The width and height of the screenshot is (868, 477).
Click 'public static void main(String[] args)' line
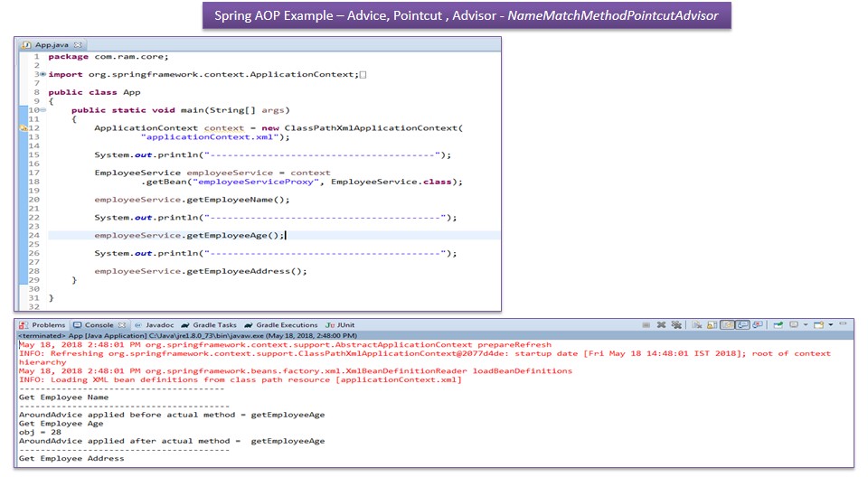tap(181, 110)
